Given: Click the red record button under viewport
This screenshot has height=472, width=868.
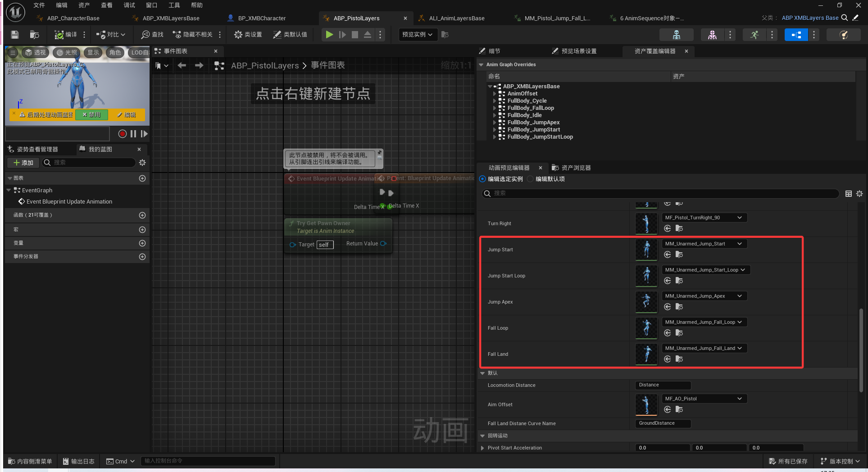Looking at the screenshot, I should coord(122,134).
